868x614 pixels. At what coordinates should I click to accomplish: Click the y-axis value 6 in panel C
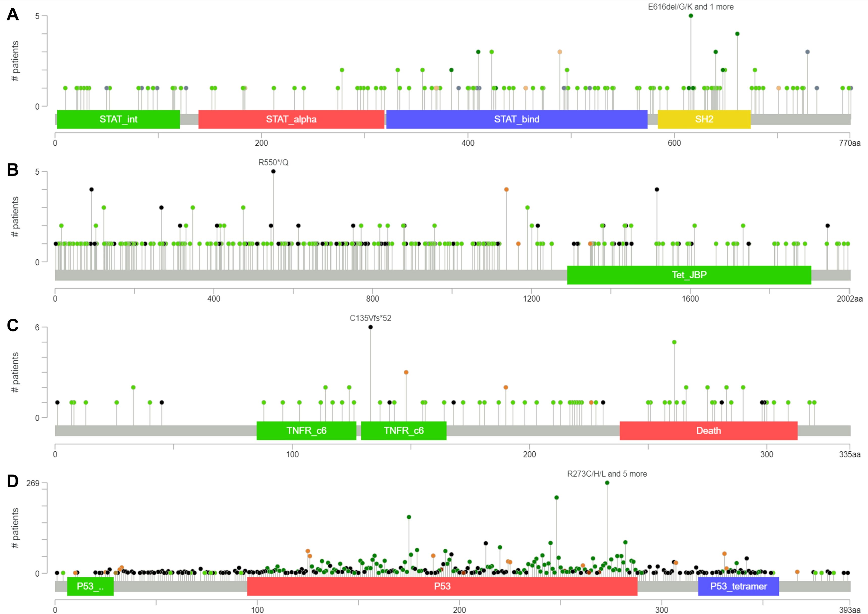(37, 328)
